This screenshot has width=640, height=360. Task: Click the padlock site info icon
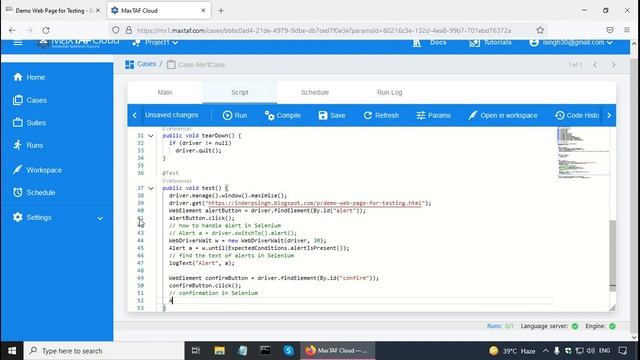(x=129, y=30)
